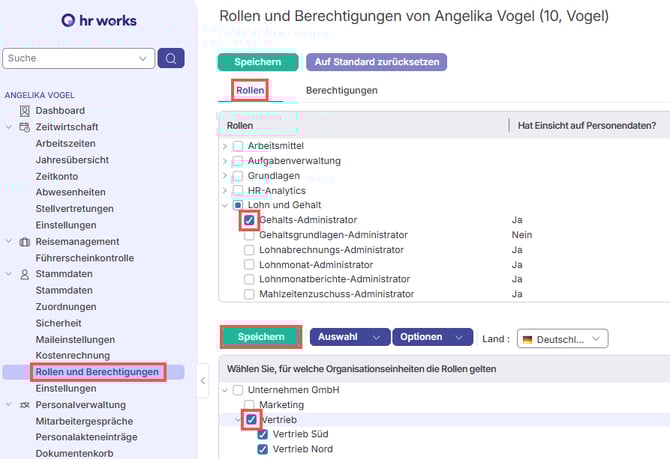The image size is (670, 459).
Task: Open Zuordnungen in the sidebar
Action: (66, 307)
